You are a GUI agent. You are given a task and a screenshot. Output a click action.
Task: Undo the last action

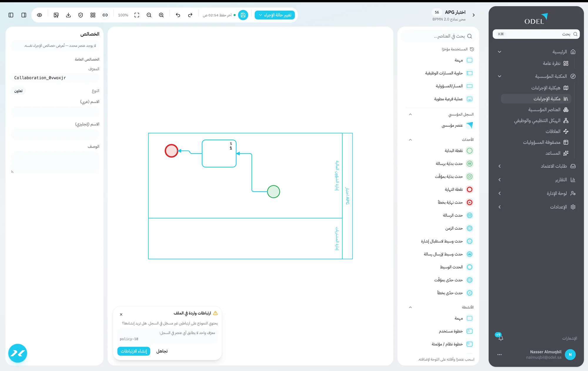tap(178, 15)
